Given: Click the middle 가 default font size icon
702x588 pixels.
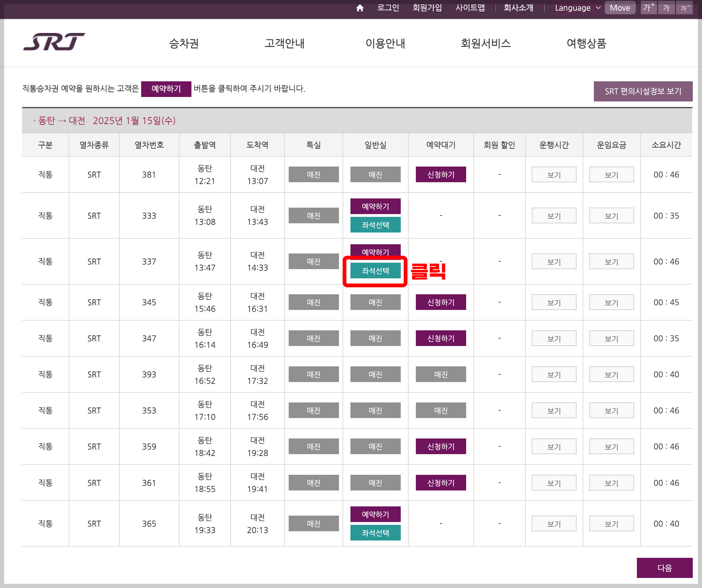Looking at the screenshot, I should pyautogui.click(x=666, y=8).
